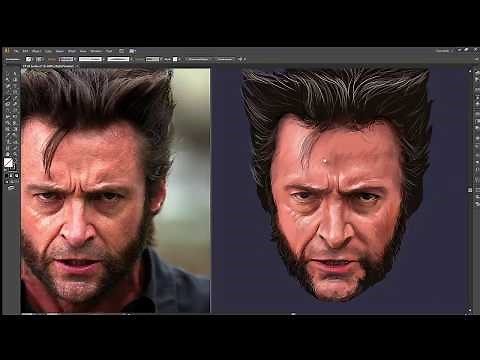The width and height of the screenshot is (480, 360).
Task: Open the variable width profile dropdown
Action: coord(90,59)
